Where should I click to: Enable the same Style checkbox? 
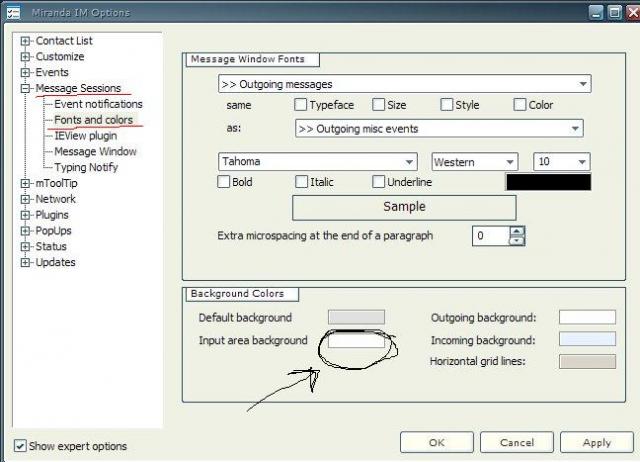(447, 104)
